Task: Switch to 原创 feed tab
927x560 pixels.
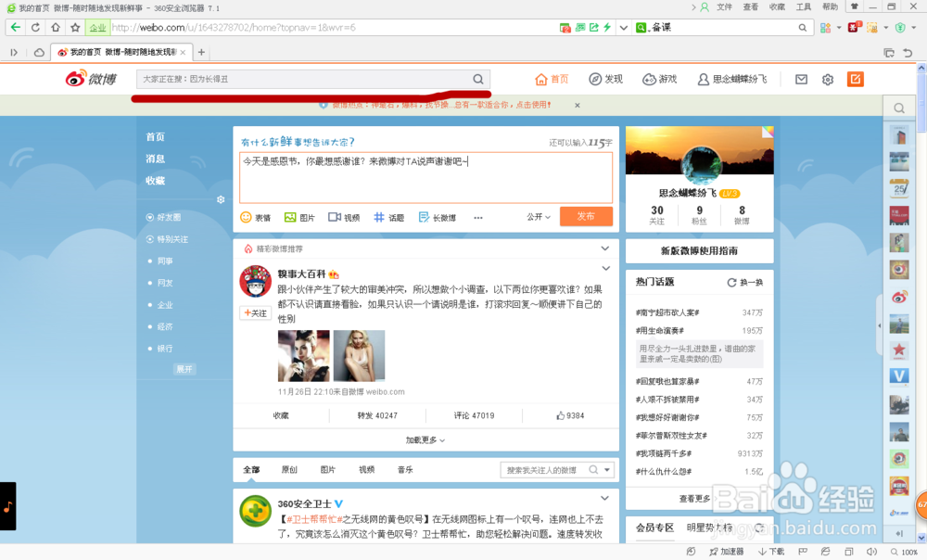Action: point(289,470)
